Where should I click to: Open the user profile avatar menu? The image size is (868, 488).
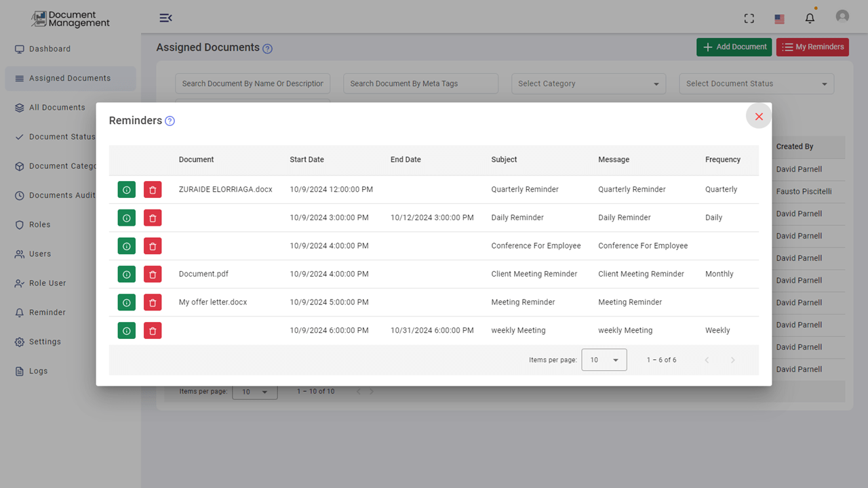[842, 15]
